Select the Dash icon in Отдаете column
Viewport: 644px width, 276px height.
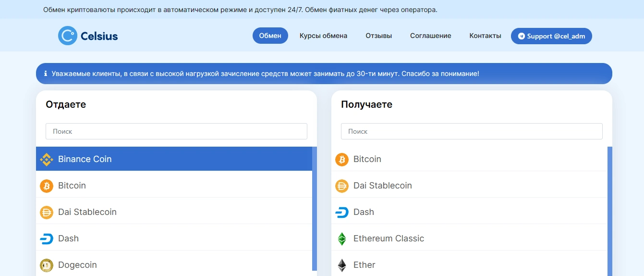(x=47, y=238)
